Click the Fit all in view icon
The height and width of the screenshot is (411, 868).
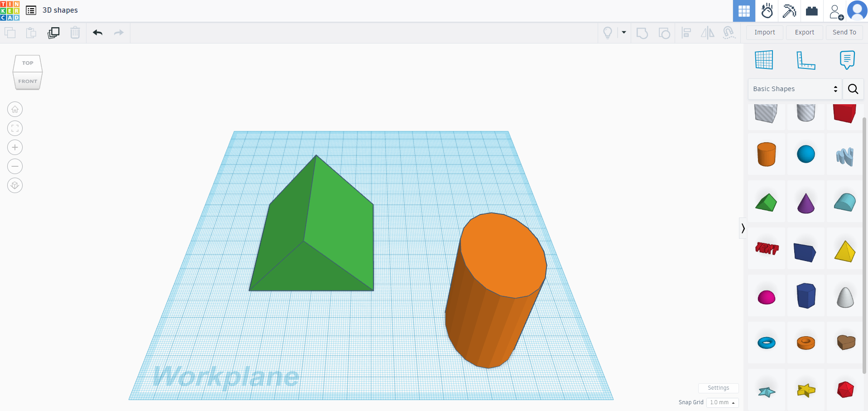point(15,128)
